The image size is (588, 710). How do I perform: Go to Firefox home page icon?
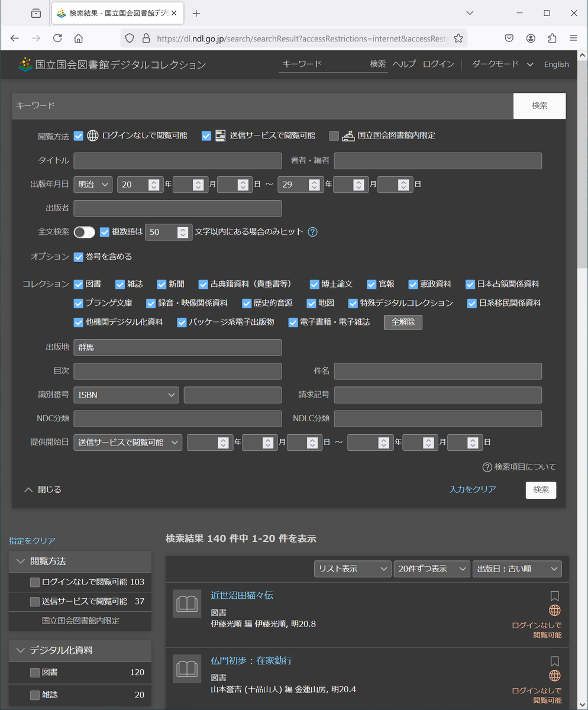coord(78,38)
